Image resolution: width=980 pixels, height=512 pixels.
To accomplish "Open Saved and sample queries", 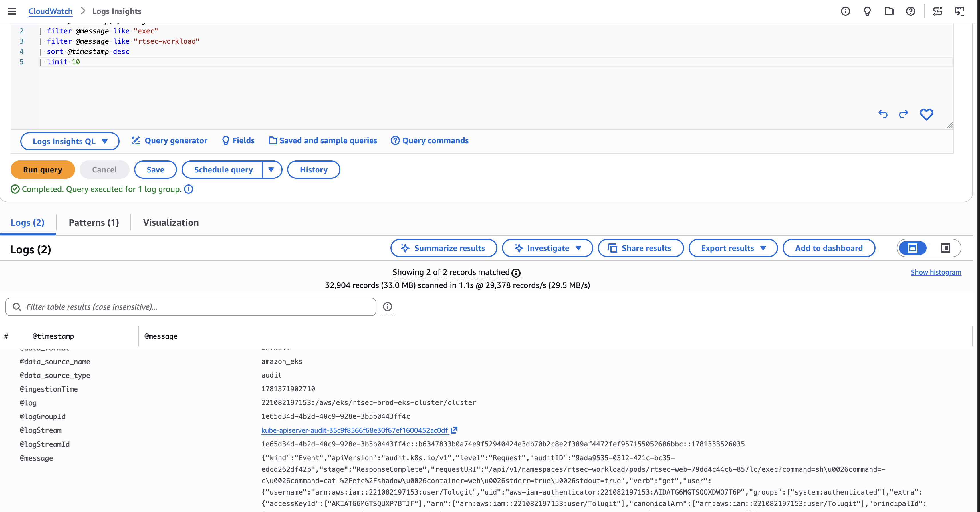I will pos(323,141).
